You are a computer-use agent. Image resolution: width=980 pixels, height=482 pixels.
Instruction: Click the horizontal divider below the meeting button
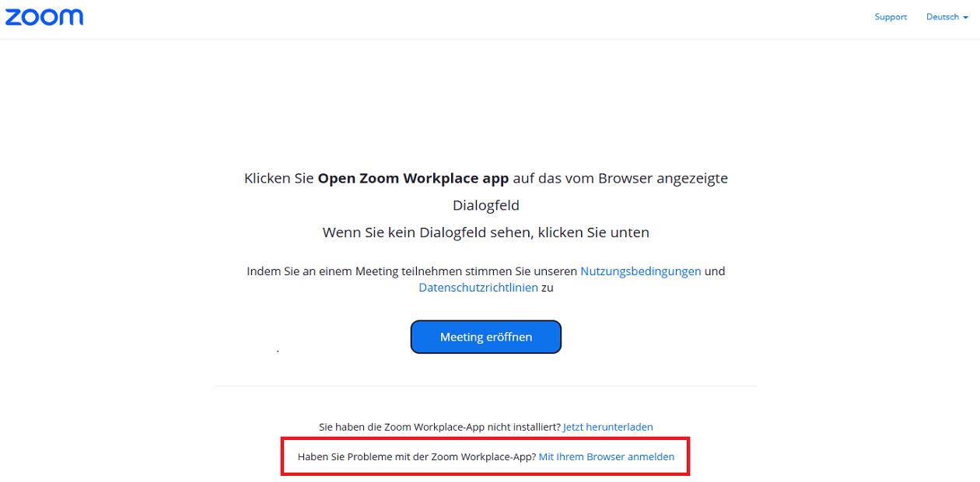coord(485,386)
